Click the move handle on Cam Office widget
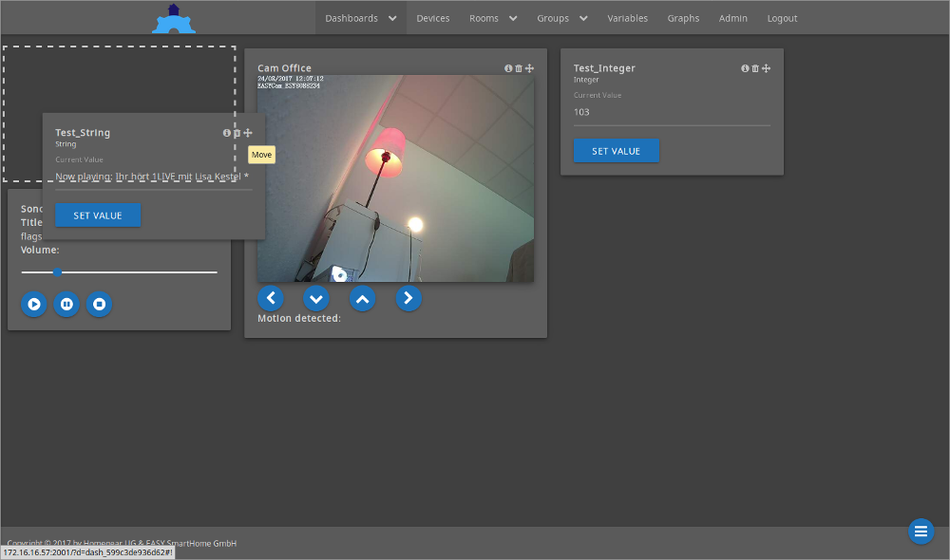Screen dimensions: 950x560 pos(530,68)
